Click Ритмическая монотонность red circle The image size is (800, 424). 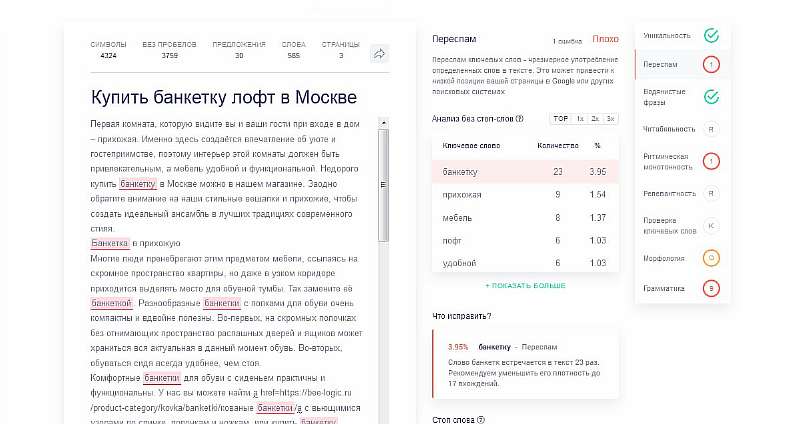pyautogui.click(x=711, y=161)
